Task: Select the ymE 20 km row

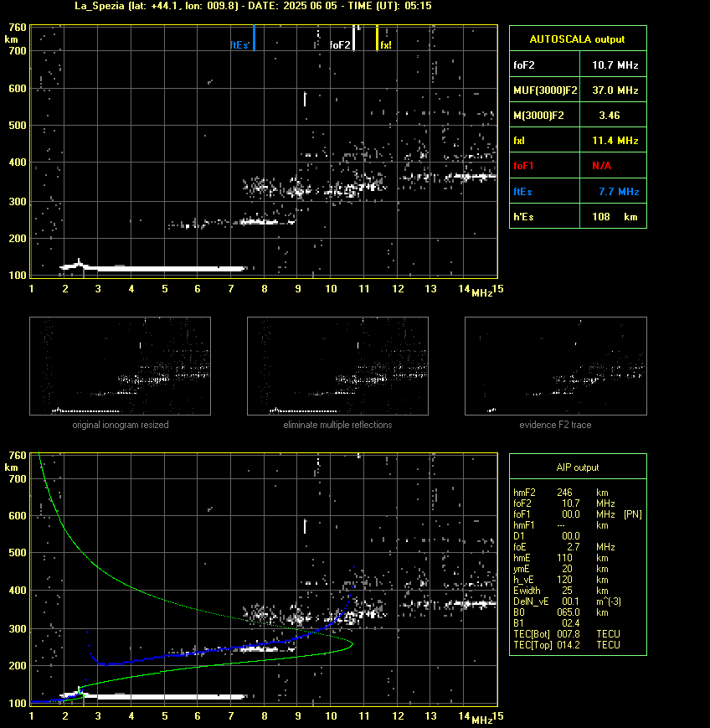Action: click(x=561, y=569)
